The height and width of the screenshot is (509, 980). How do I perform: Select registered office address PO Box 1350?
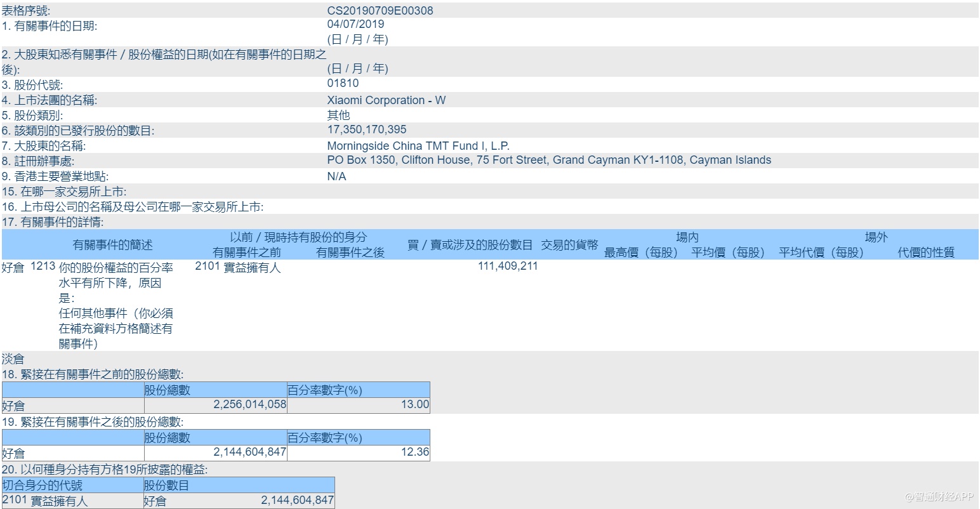click(x=549, y=160)
